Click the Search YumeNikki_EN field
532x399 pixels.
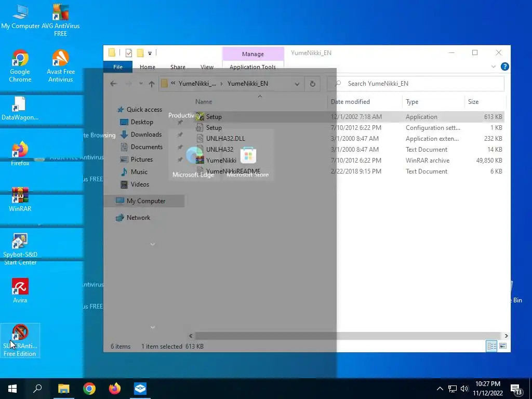pos(416,84)
